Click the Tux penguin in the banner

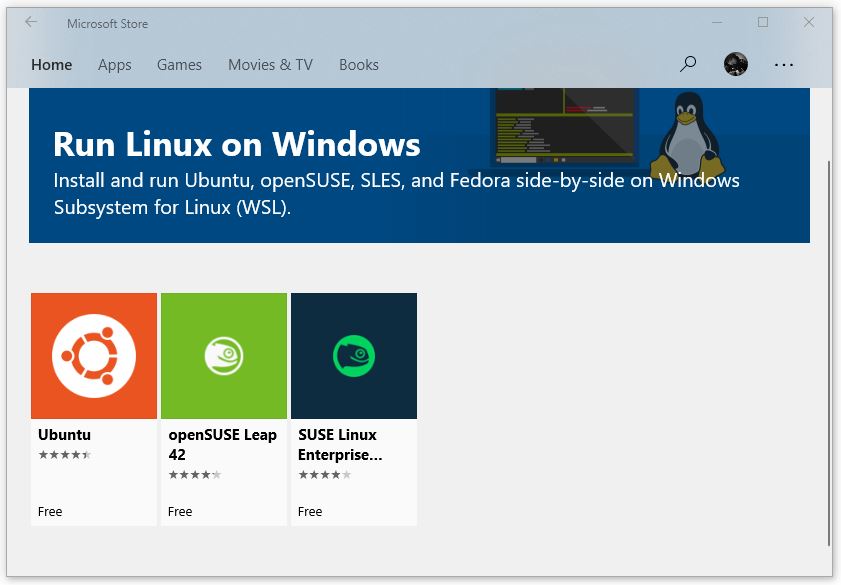pyautogui.click(x=688, y=134)
